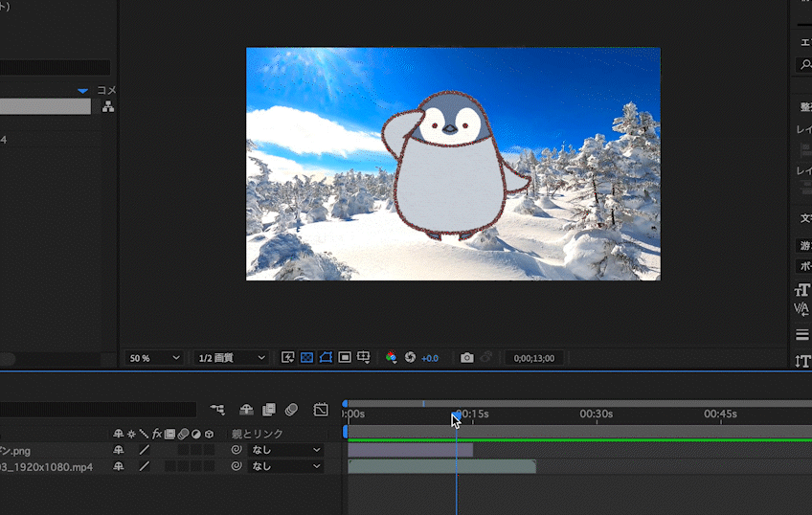Click the composition flowchart icon in project panel
The image size is (812, 515).
pos(108,106)
